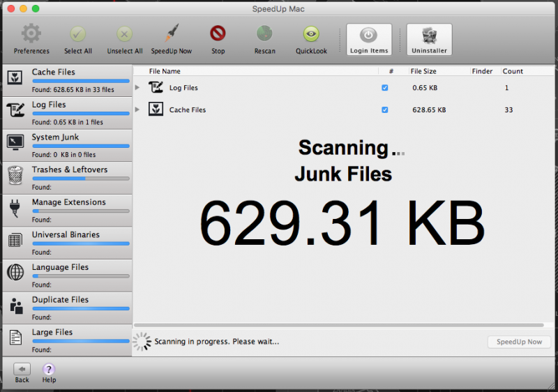Select Manage Extensions category
Viewport: 558px width, 392px height.
click(67, 211)
